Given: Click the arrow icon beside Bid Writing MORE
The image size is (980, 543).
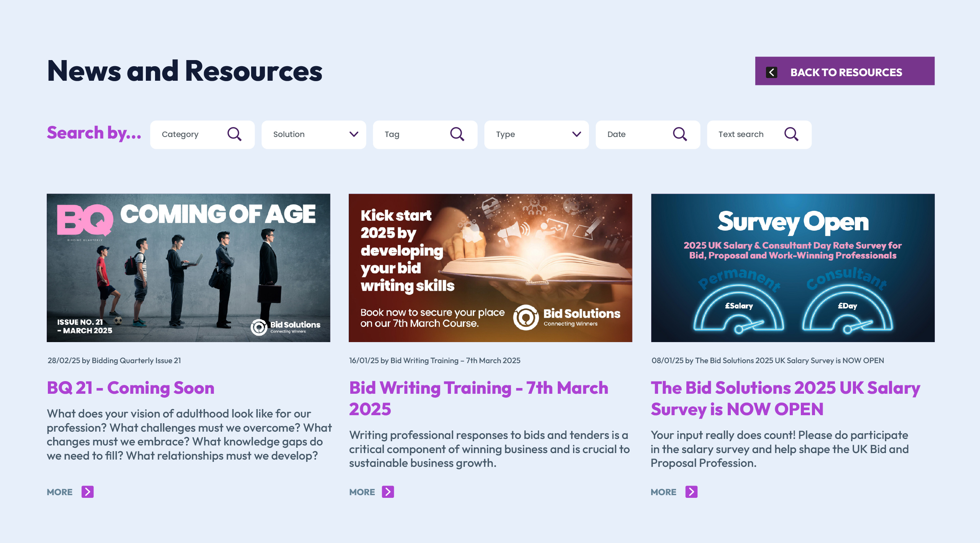Looking at the screenshot, I should [x=388, y=492].
